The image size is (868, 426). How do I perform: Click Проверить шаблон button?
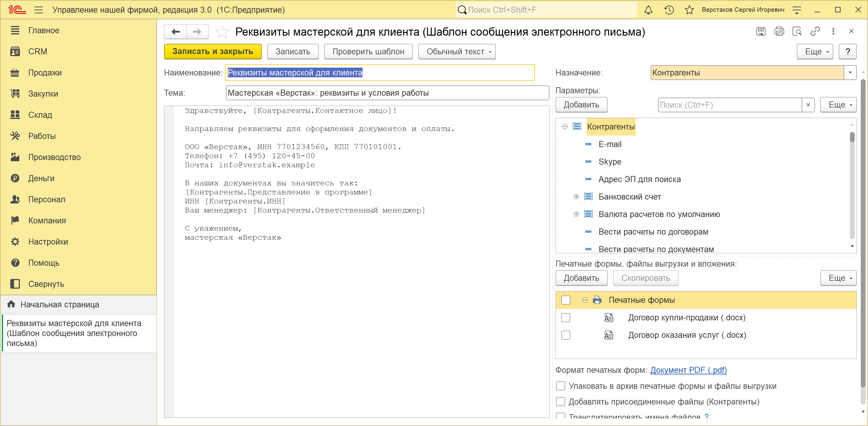[x=368, y=52]
